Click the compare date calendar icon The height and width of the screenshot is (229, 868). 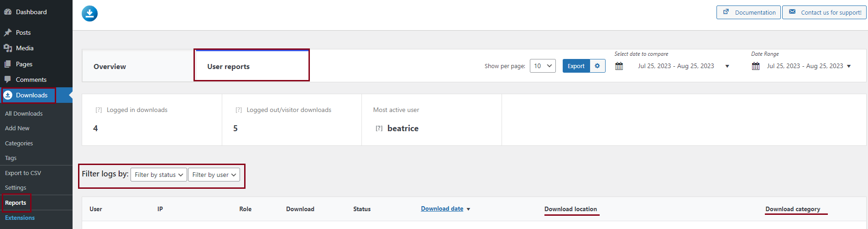tap(619, 66)
